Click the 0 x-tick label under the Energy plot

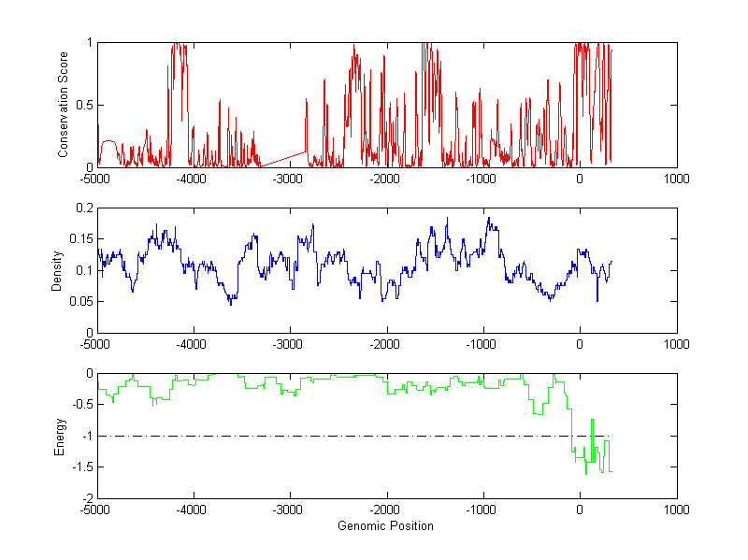click(x=579, y=510)
